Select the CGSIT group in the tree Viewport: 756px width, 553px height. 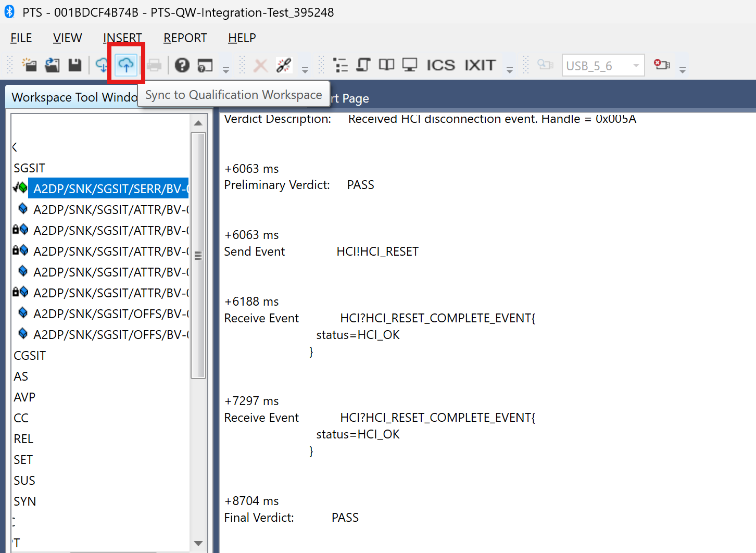coord(30,356)
